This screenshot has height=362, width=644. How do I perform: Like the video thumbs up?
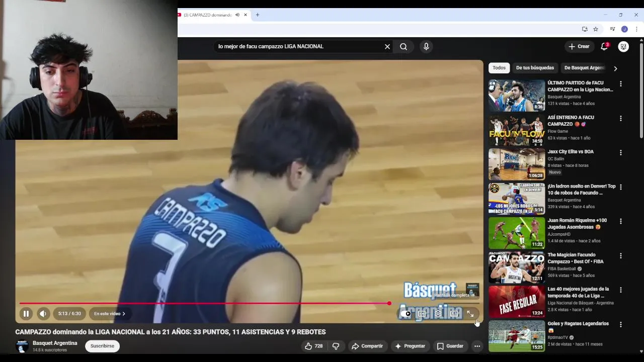pos(314,346)
